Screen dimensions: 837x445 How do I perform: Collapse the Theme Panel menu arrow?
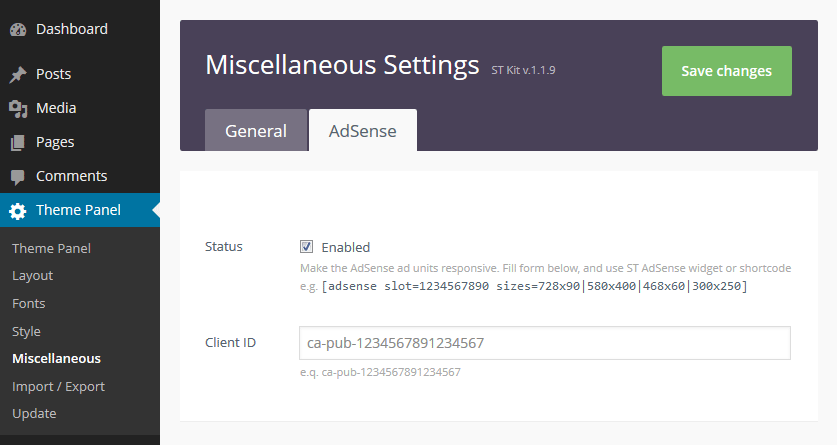point(154,210)
